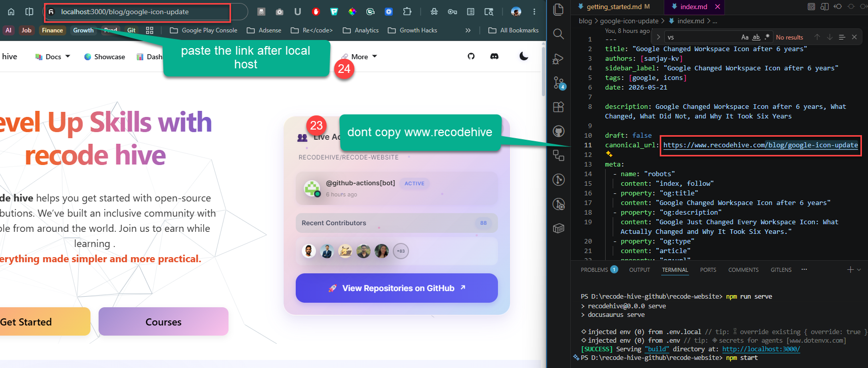Toggle Find in Selection button

point(842,37)
